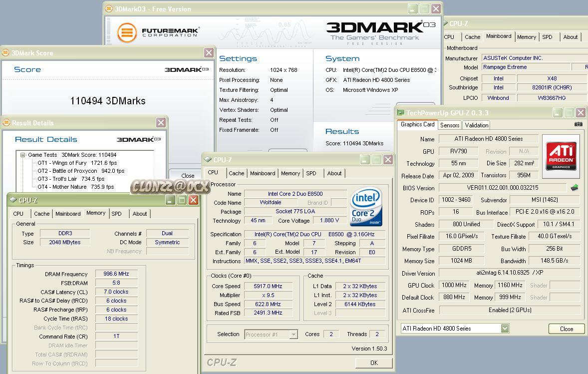
Task: Open Memory tab in top-right CPU-Z window
Action: pos(527,37)
